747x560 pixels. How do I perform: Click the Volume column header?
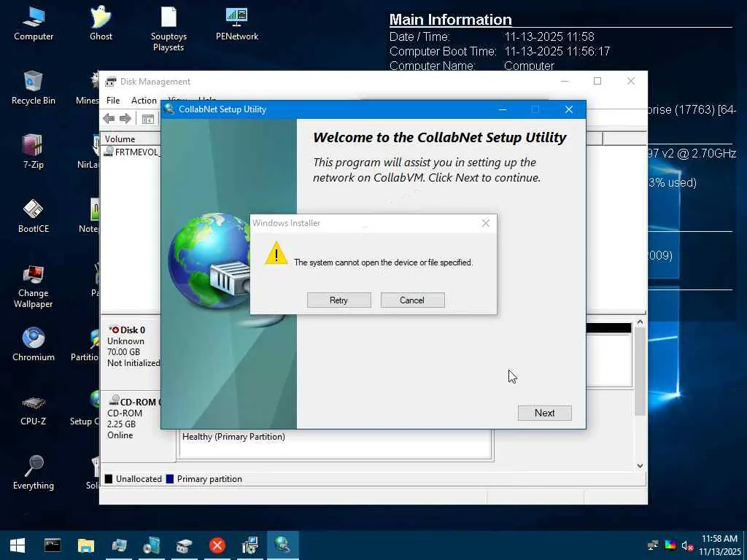(131, 139)
